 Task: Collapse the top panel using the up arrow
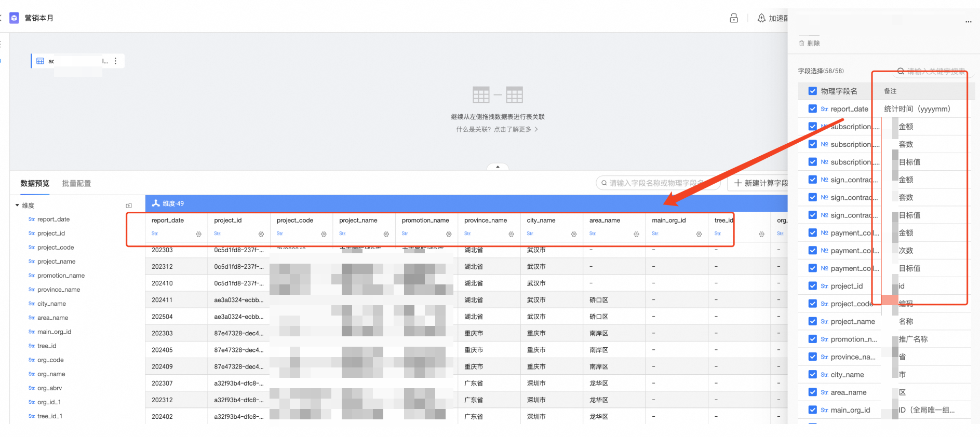498,167
